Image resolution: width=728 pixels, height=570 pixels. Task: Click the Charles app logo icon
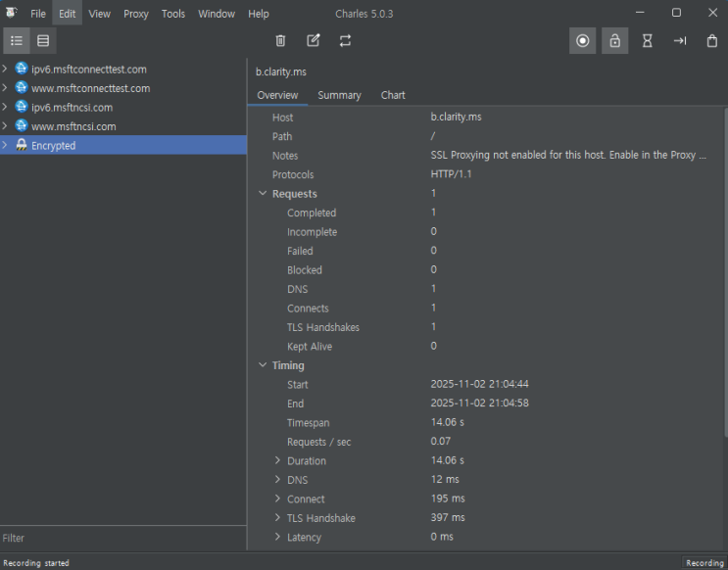point(11,13)
